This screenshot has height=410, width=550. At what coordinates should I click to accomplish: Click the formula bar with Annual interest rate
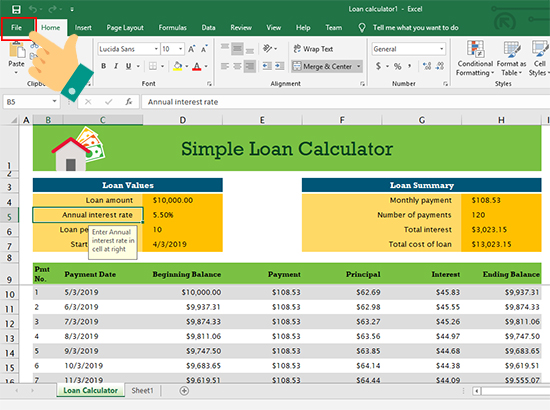(346, 102)
